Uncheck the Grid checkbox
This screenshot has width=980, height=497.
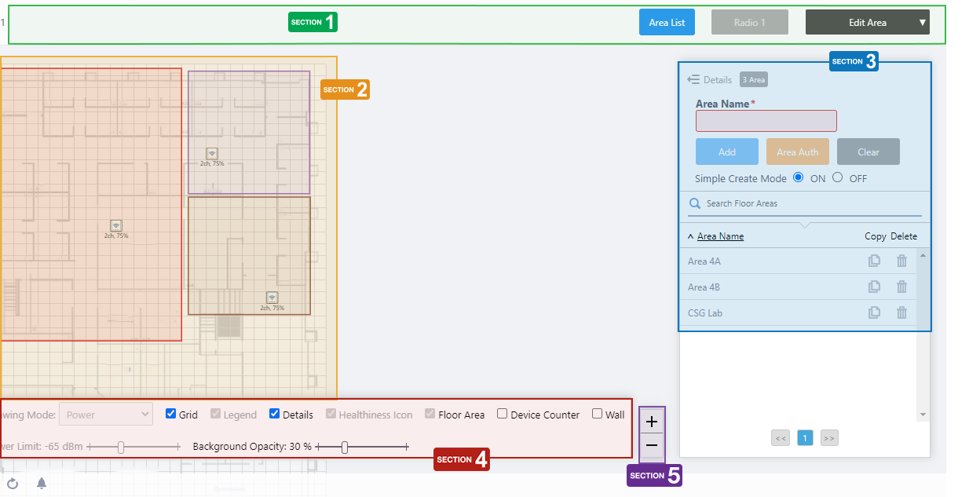(171, 414)
